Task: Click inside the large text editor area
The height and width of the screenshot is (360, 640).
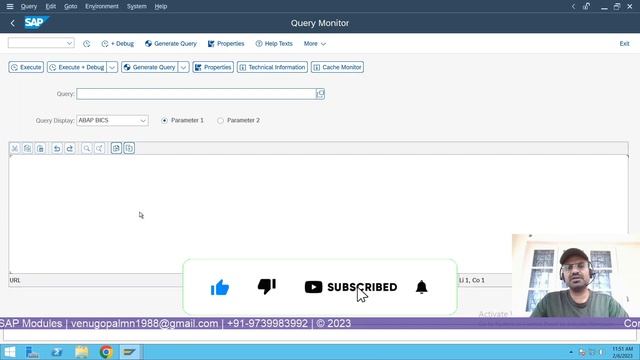Action: (x=318, y=213)
